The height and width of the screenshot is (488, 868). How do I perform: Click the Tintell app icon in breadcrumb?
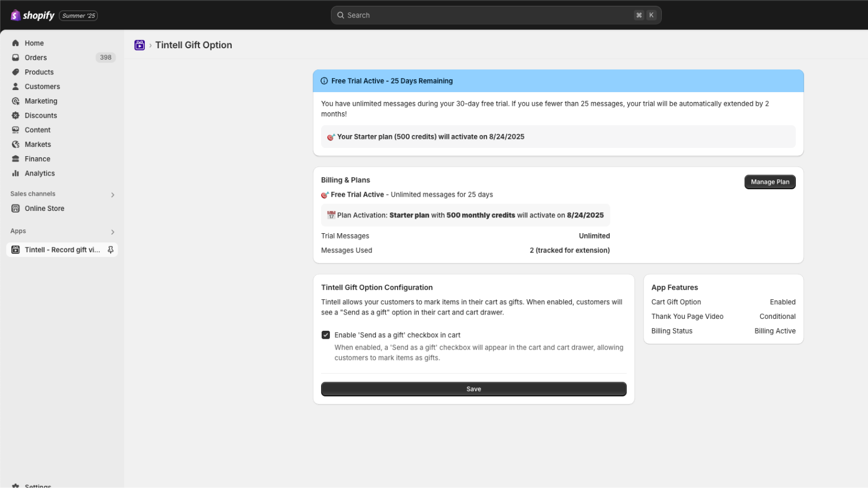pyautogui.click(x=139, y=45)
